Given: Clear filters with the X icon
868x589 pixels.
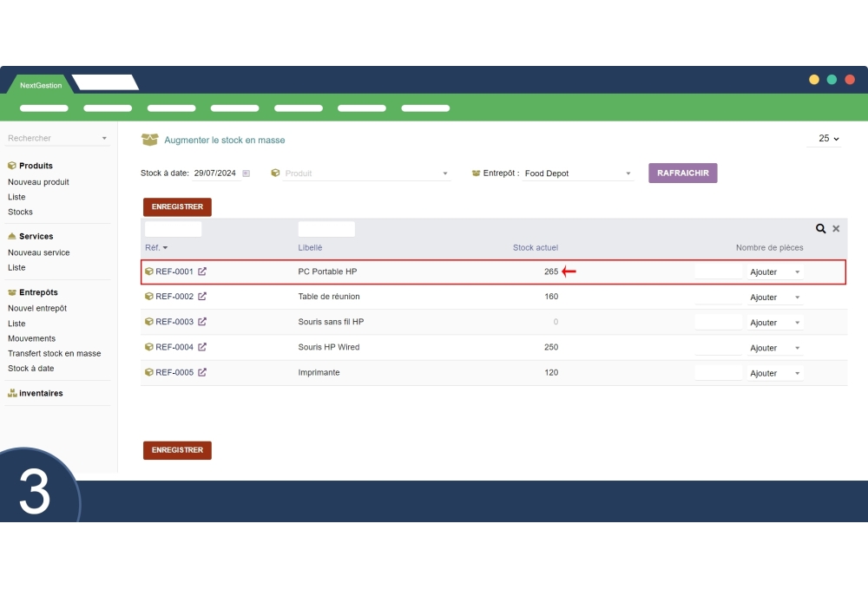Looking at the screenshot, I should [x=836, y=229].
